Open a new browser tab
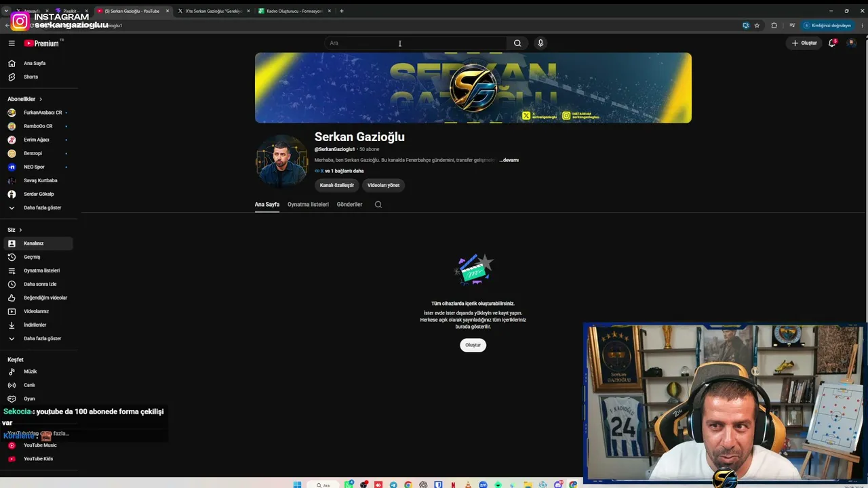Image resolution: width=868 pixels, height=488 pixels. [x=341, y=11]
